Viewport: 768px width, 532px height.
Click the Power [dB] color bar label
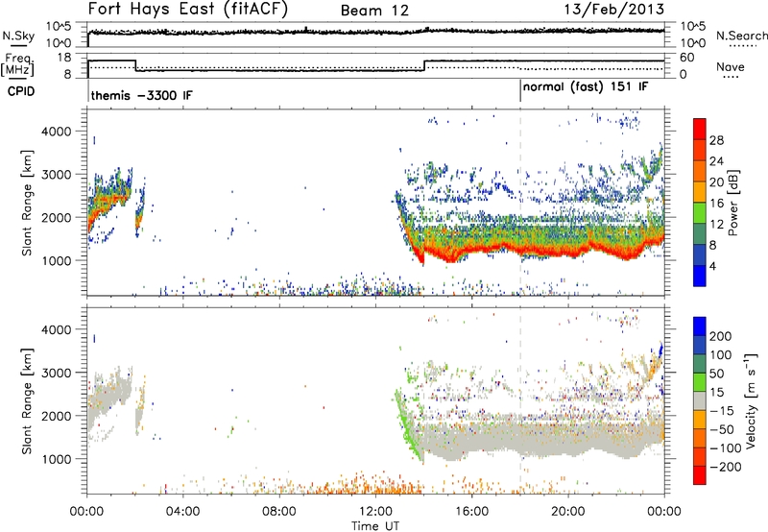(x=732, y=203)
